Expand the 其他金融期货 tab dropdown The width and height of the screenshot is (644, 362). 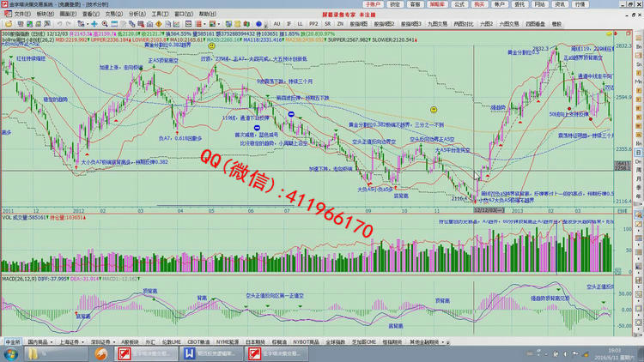[443, 342]
